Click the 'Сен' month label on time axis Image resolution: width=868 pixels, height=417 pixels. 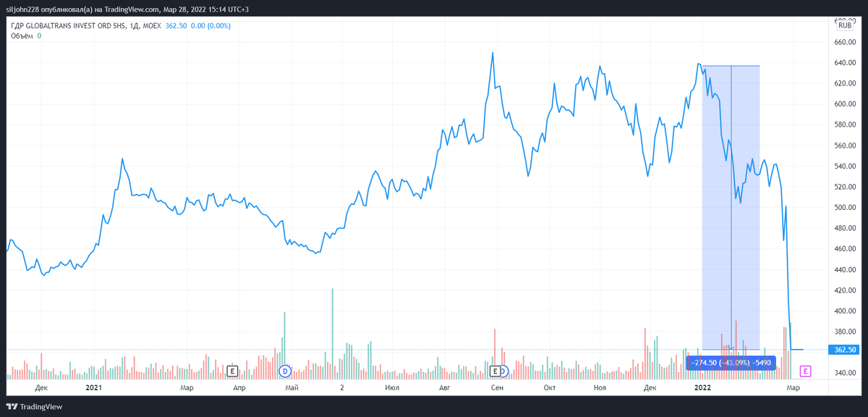point(497,389)
